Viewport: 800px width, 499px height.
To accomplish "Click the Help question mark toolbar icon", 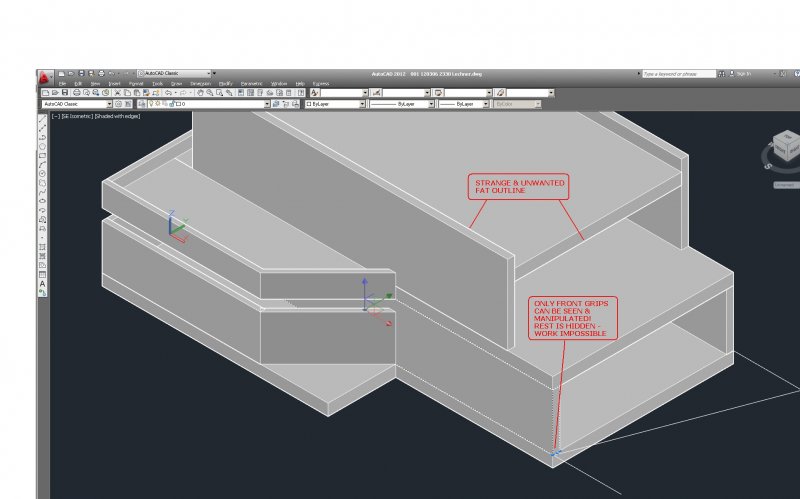I will tap(301, 93).
